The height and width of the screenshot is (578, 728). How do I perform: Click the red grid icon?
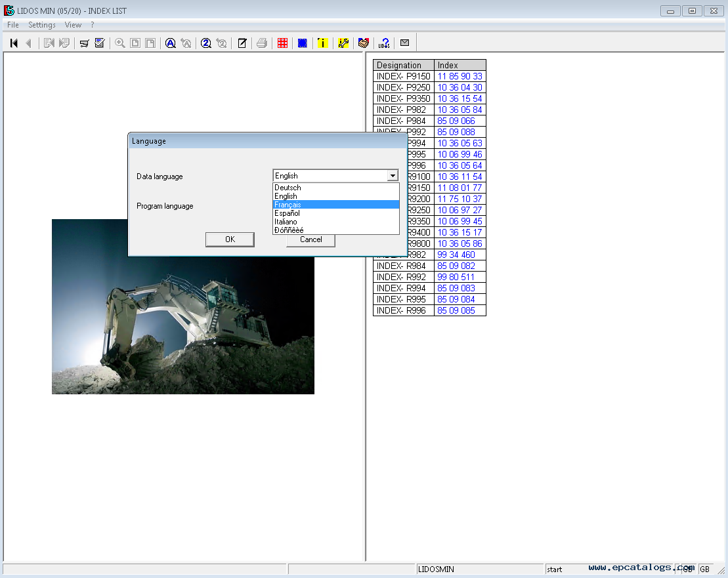(282, 43)
